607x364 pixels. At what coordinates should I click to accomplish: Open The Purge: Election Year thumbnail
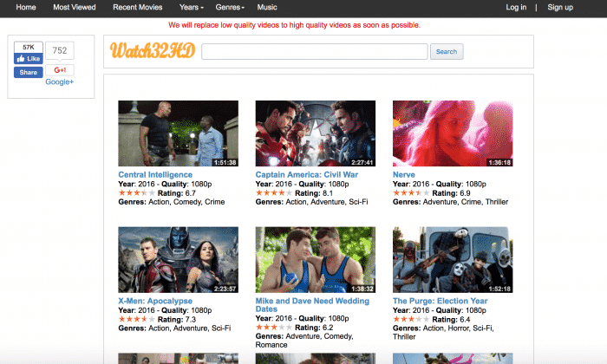(x=453, y=259)
